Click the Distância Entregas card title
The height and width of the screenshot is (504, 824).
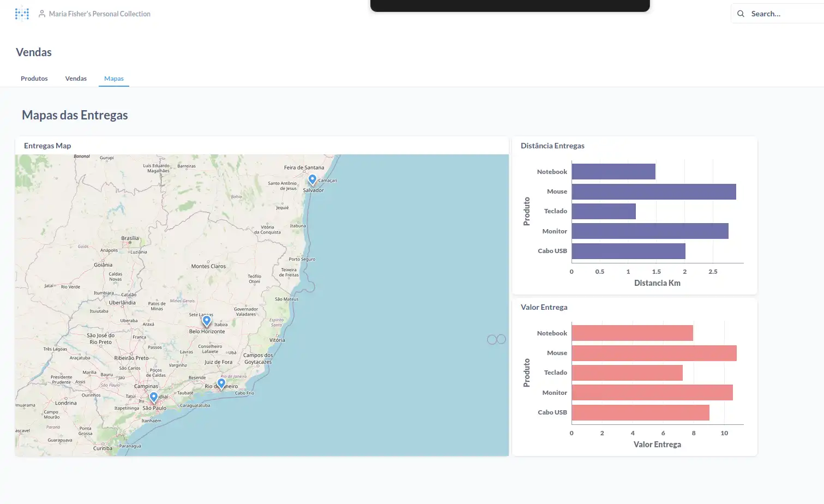click(552, 146)
